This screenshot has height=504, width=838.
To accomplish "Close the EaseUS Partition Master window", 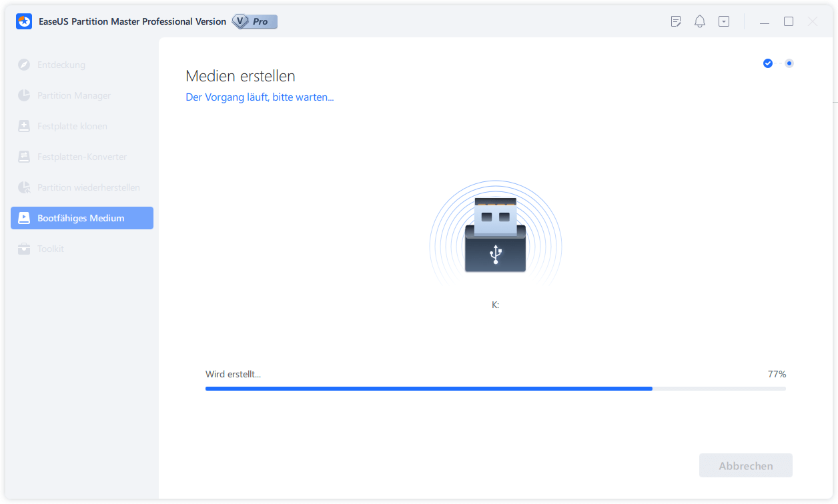I will 813,21.
